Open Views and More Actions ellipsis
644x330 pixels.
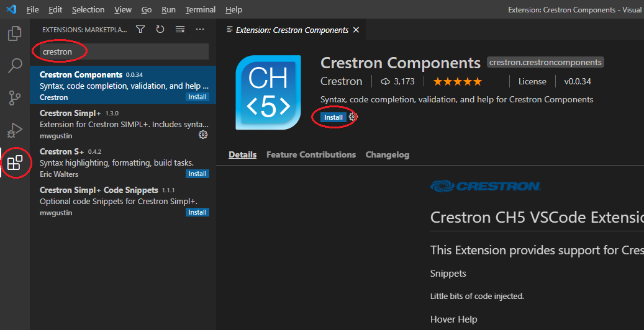click(x=200, y=29)
